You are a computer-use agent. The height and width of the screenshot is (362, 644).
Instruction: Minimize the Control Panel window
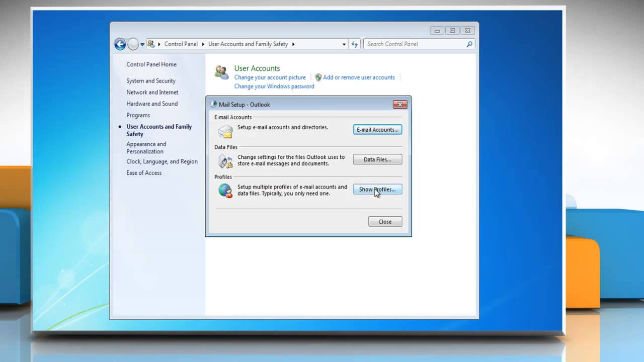[x=437, y=31]
